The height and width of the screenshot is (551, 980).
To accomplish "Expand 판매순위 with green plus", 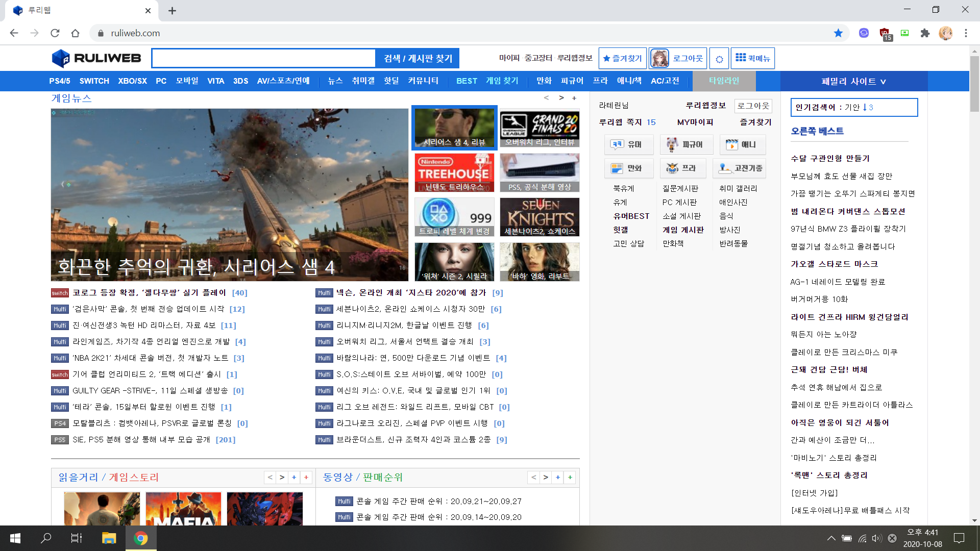I will click(x=570, y=478).
